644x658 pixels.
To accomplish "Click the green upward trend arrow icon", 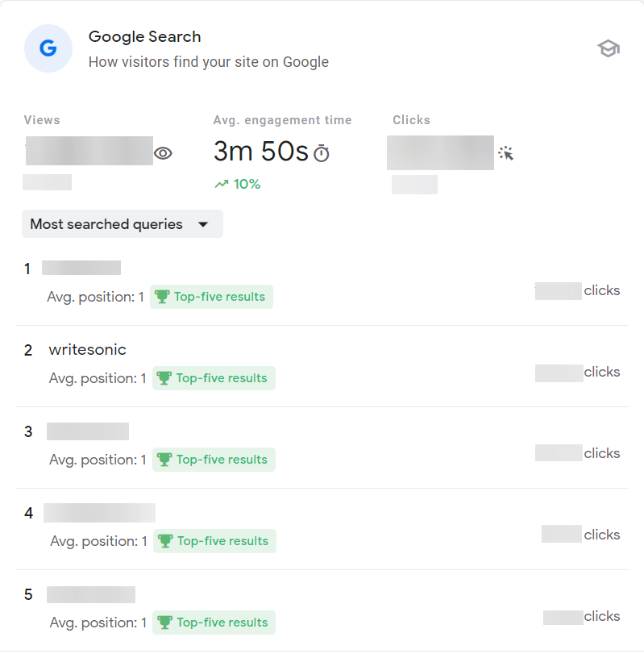I will pos(222,184).
